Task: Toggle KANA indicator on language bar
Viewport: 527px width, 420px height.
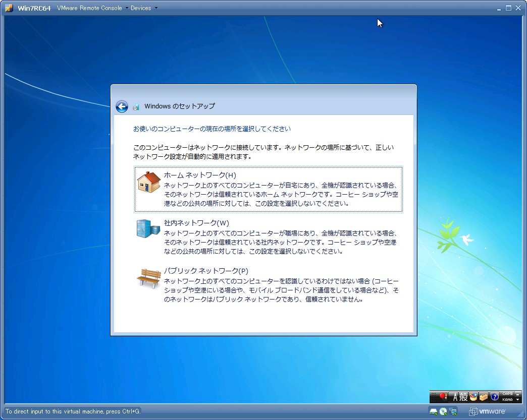Action: [x=507, y=399]
